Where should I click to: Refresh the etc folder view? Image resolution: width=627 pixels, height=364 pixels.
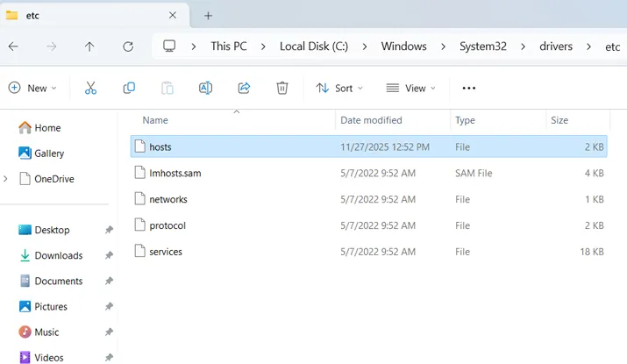point(128,46)
